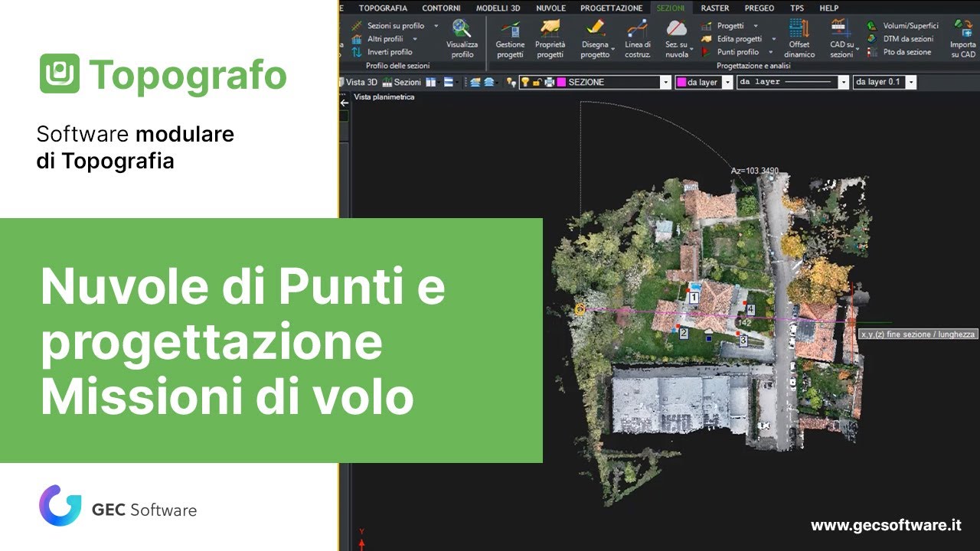The image size is (980, 551).
Task: Click point marker 4 on map
Action: click(751, 309)
